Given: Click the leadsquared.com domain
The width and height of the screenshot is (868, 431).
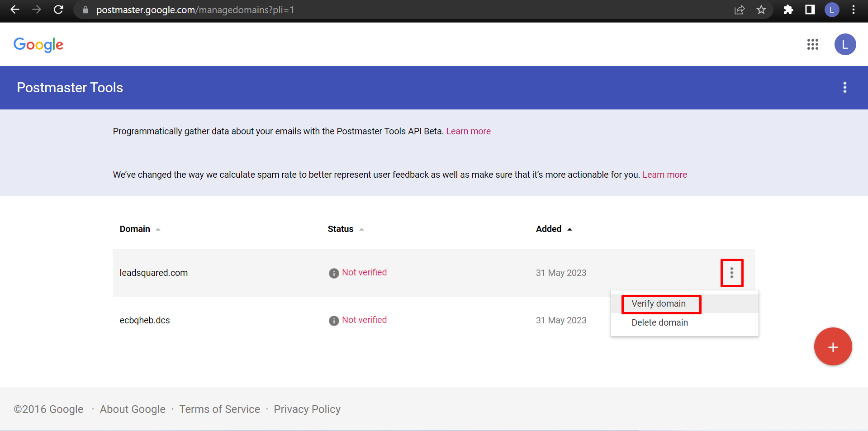Looking at the screenshot, I should 154,273.
